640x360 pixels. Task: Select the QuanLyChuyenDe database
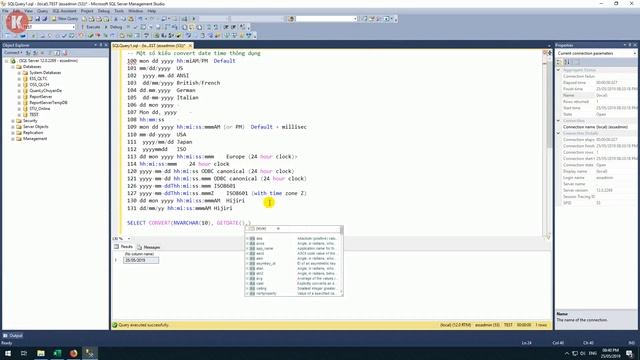click(45, 91)
